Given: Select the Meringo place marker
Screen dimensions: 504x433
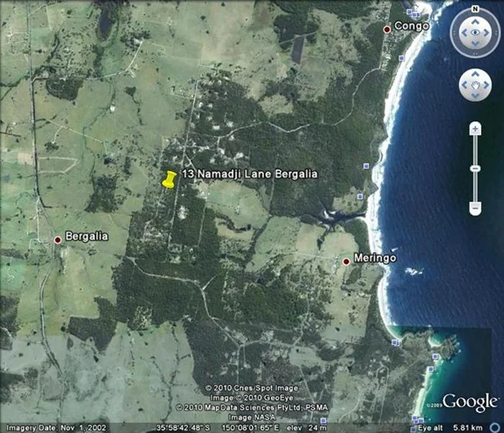Looking at the screenshot, I should click(x=347, y=261).
